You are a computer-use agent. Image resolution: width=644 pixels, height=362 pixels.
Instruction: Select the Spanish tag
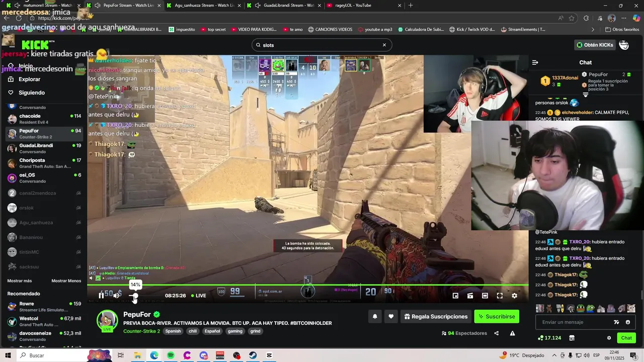click(x=173, y=331)
